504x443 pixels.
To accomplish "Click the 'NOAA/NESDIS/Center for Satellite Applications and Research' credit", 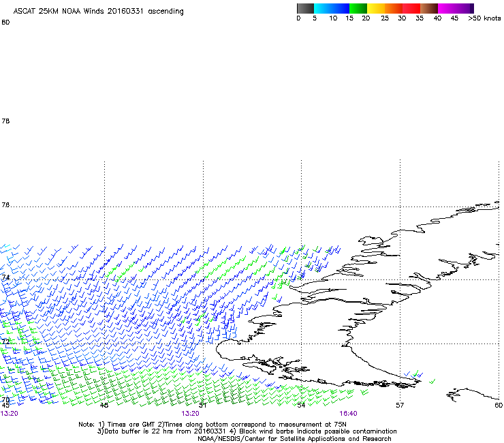I will [294, 439].
